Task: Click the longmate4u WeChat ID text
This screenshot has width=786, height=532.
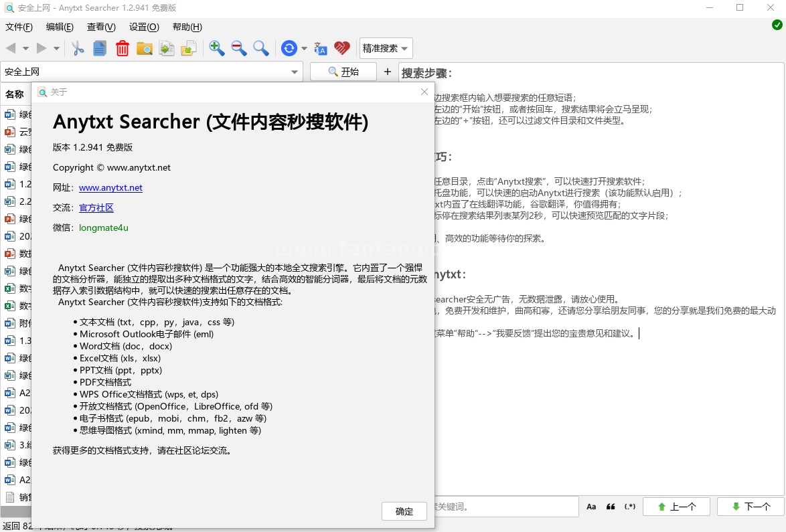Action: point(104,228)
